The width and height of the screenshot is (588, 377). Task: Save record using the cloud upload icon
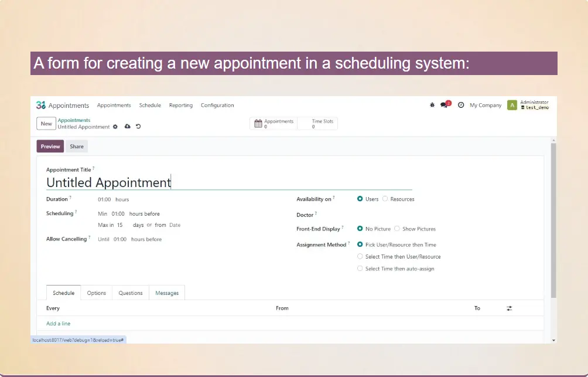(128, 127)
